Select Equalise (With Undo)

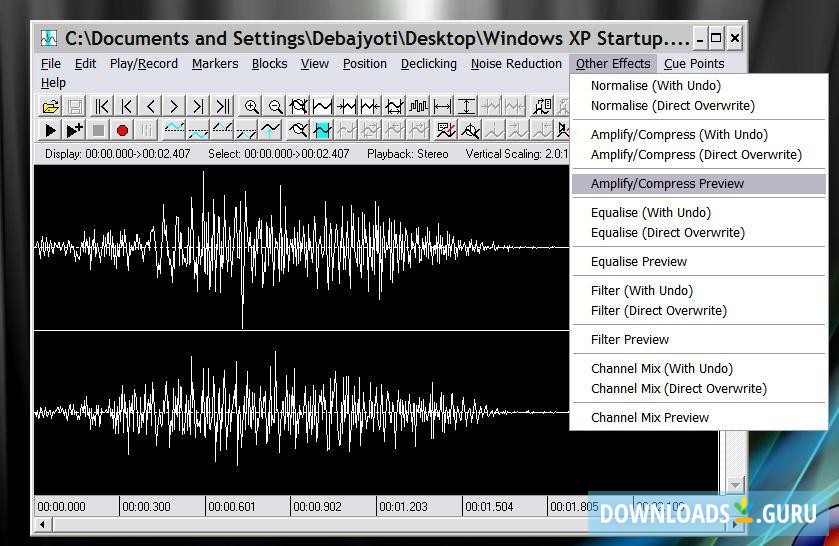698,213
